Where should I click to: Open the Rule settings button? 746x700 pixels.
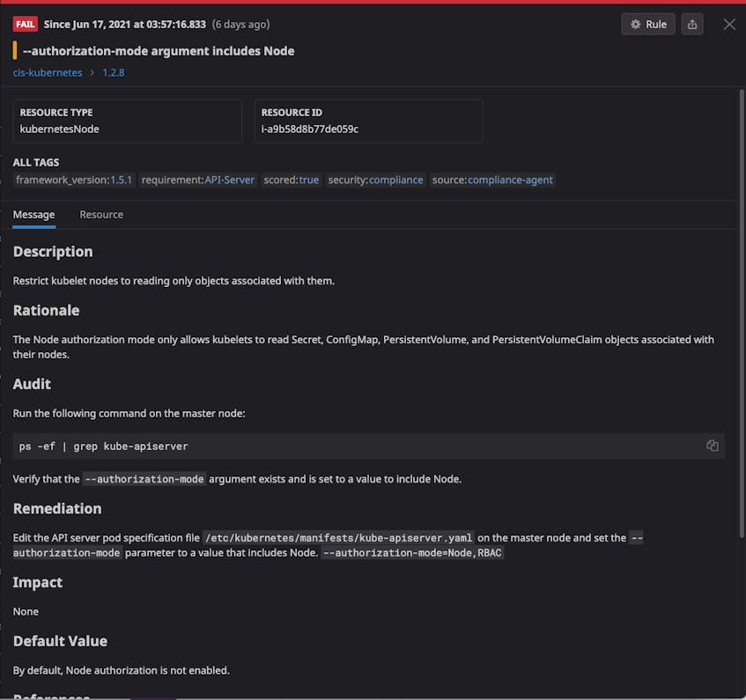click(x=648, y=25)
